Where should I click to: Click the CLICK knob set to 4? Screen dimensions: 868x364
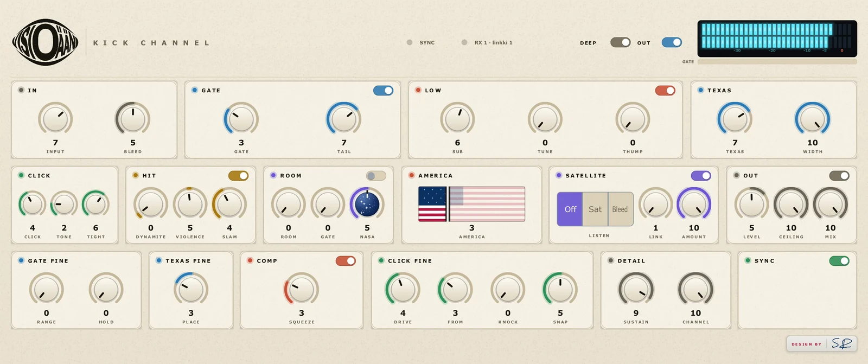33,205
